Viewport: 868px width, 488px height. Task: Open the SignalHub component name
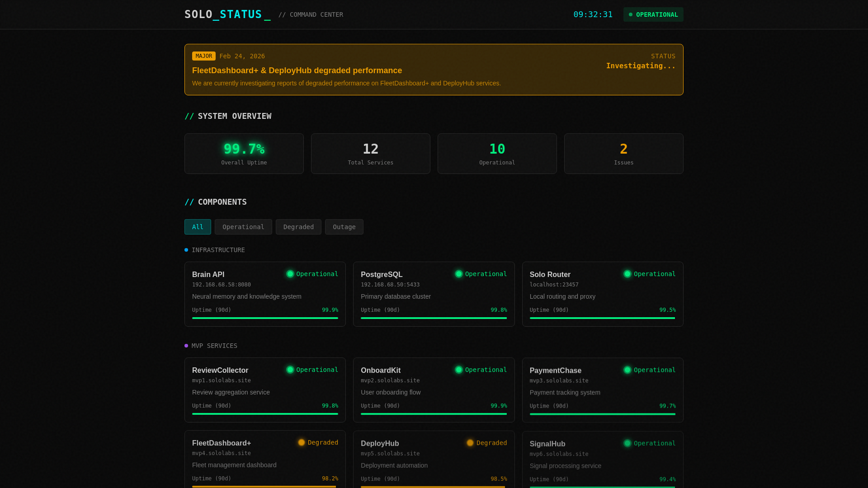pos(547,444)
